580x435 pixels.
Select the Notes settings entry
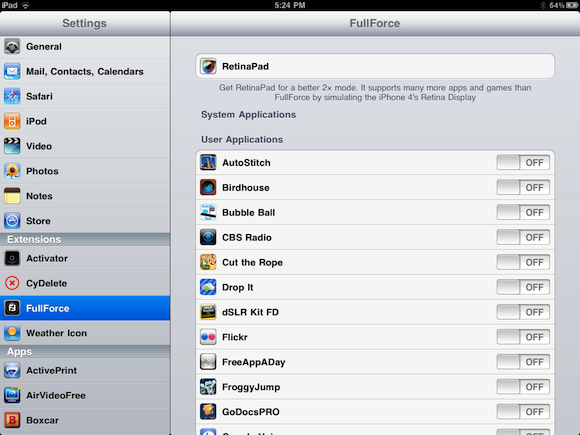tap(85, 196)
